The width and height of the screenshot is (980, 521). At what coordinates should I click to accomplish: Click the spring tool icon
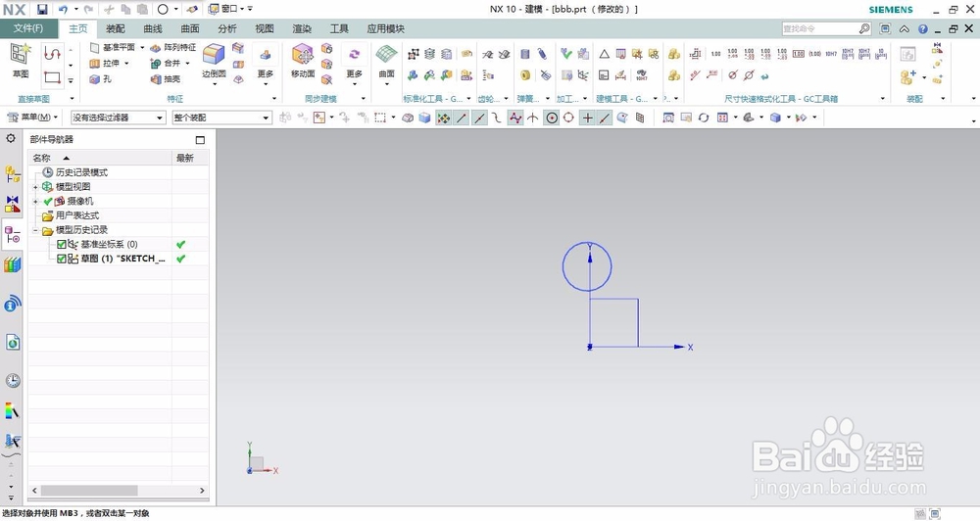click(525, 54)
